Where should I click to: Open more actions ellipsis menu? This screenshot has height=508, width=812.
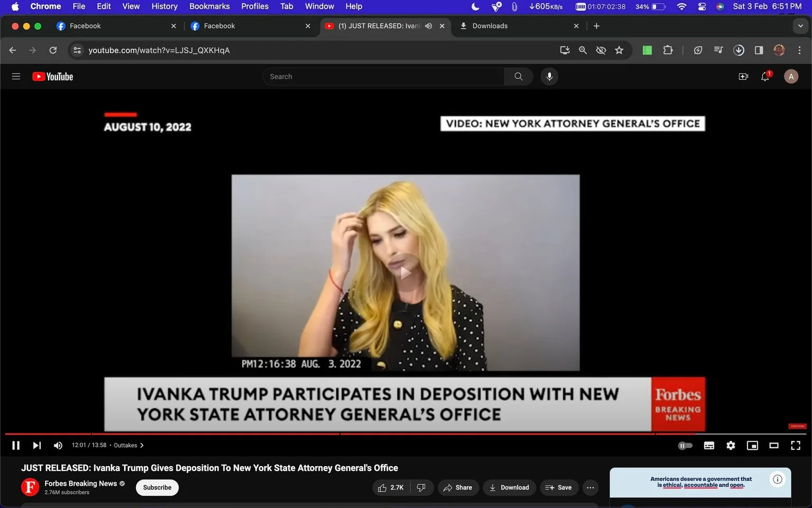click(x=590, y=487)
